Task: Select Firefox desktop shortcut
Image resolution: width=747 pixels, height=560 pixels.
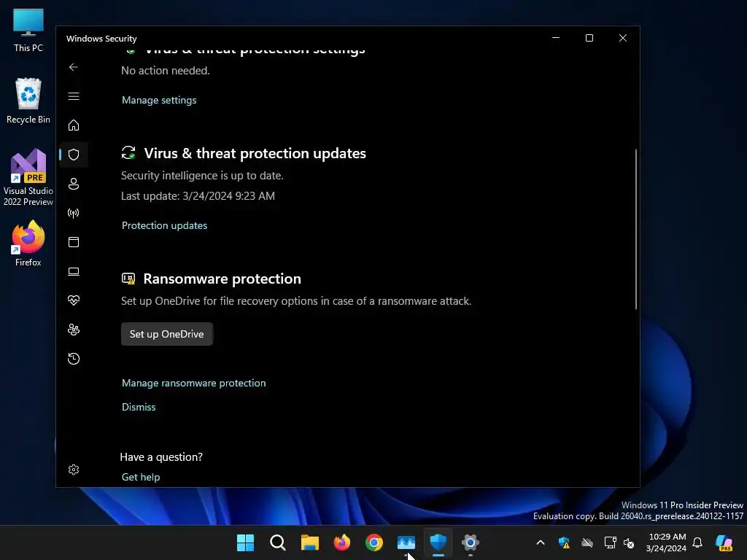Action: (28, 244)
